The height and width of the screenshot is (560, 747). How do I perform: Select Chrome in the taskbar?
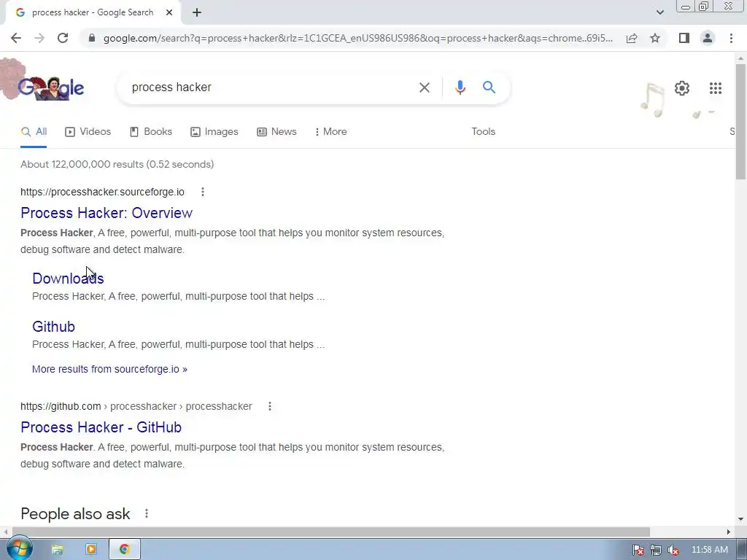[x=124, y=550]
